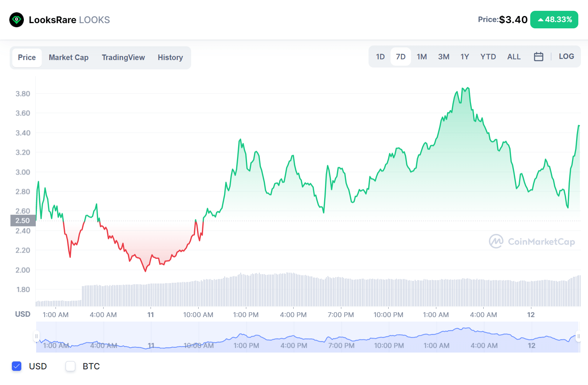
Task: Open the TradingView tab
Action: (x=123, y=57)
